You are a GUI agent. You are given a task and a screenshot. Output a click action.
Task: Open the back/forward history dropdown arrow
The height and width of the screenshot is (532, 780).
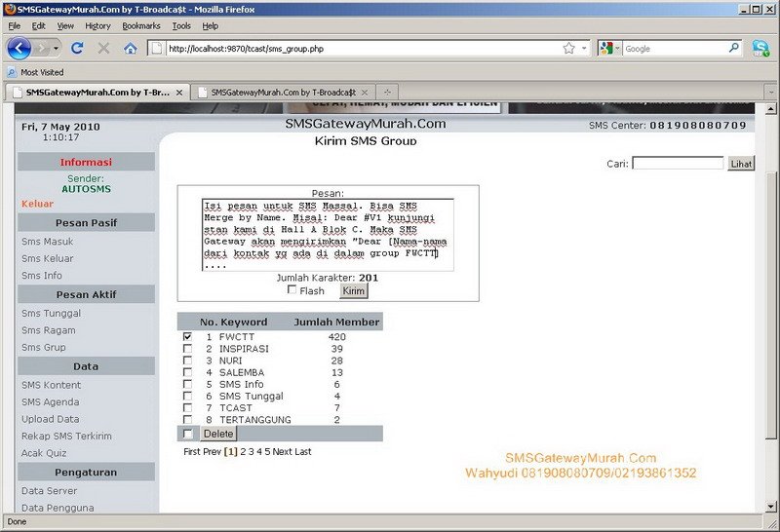coord(57,48)
